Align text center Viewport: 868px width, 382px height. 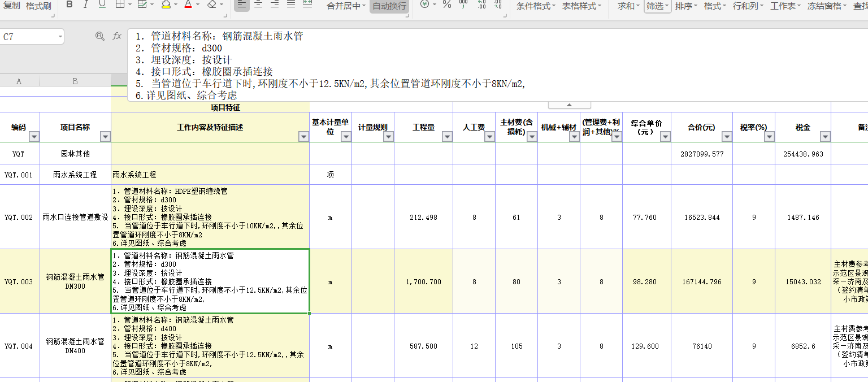(x=258, y=5)
